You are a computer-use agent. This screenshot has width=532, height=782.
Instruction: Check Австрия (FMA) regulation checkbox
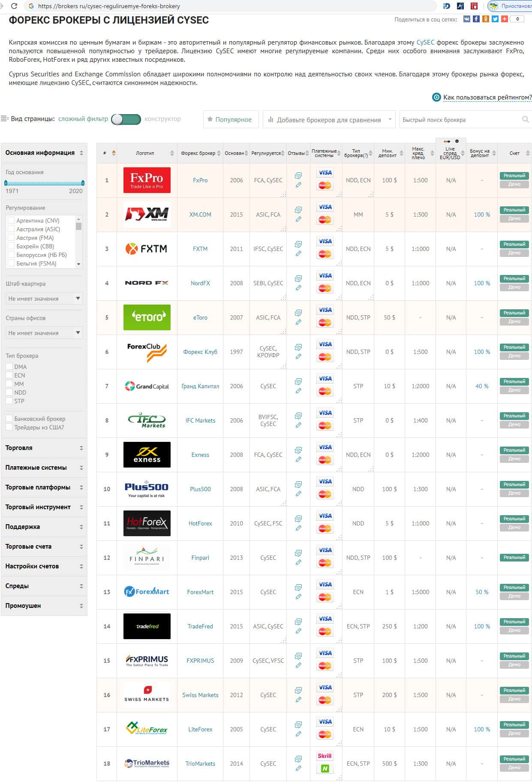click(11, 237)
